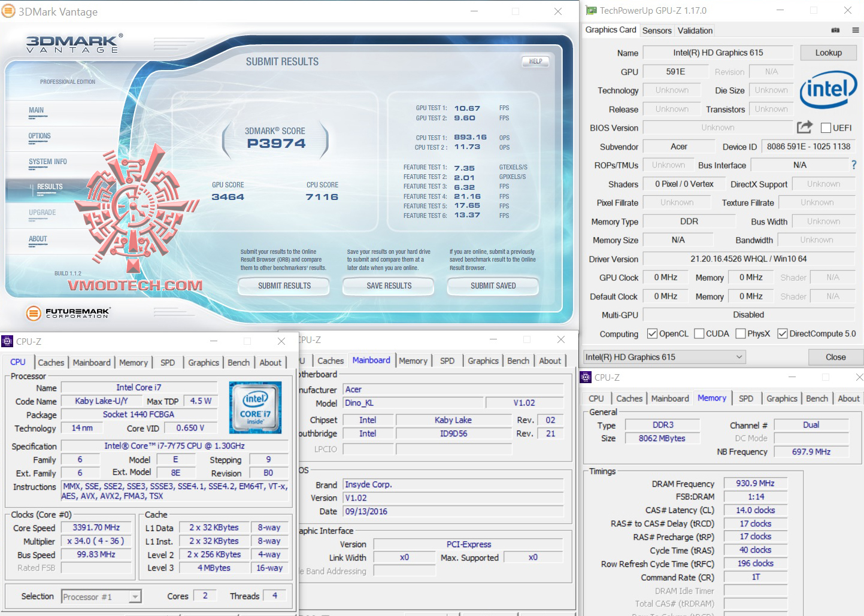Click the Close button in GPU-Z
Screen dimensions: 864x616
click(835, 357)
